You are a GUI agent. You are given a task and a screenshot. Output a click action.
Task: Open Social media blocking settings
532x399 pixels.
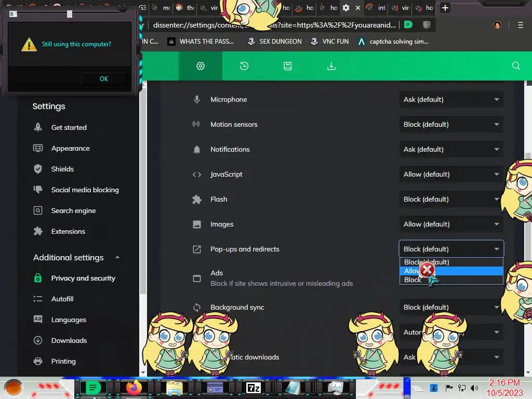tap(85, 190)
